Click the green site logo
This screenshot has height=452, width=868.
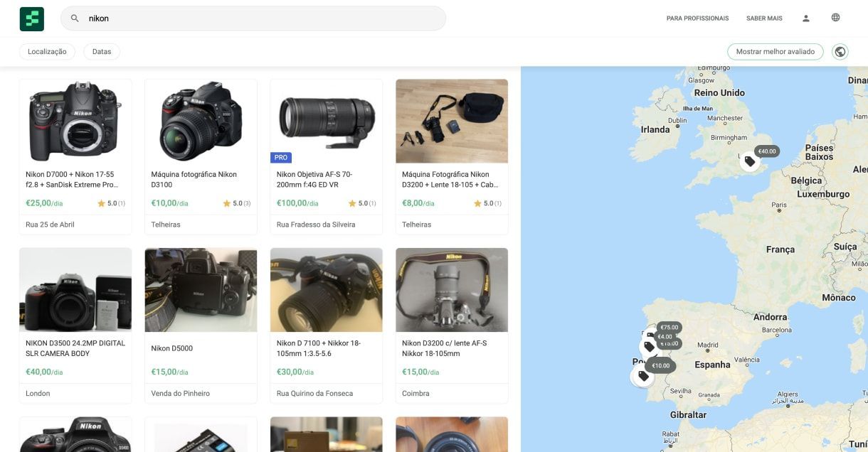(x=31, y=18)
